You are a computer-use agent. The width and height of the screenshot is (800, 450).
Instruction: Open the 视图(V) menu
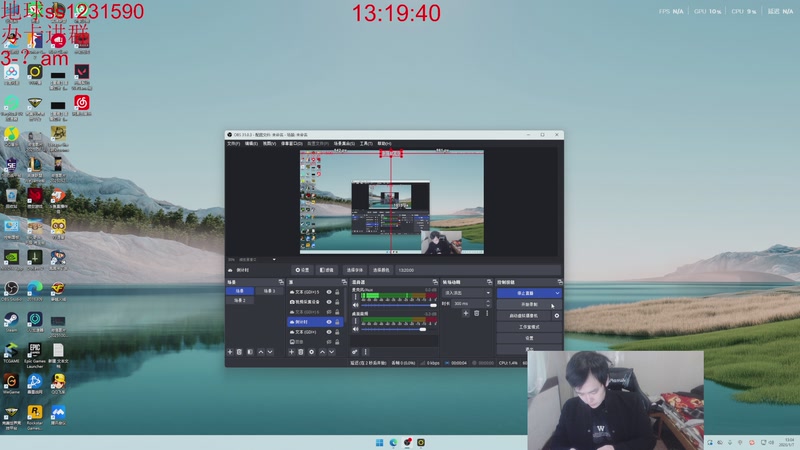(269, 144)
